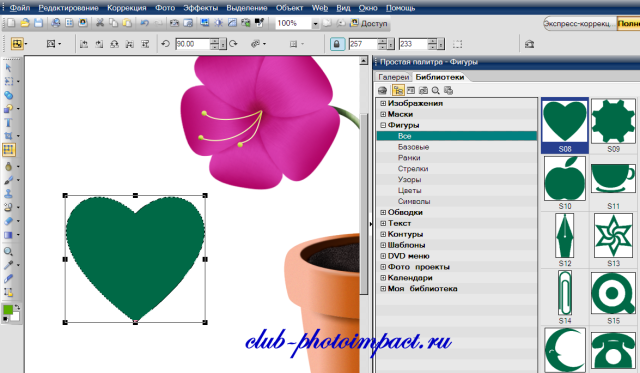Click the Доступ toolbar button
Screen dimensions: 640x373
pyautogui.click(x=369, y=23)
